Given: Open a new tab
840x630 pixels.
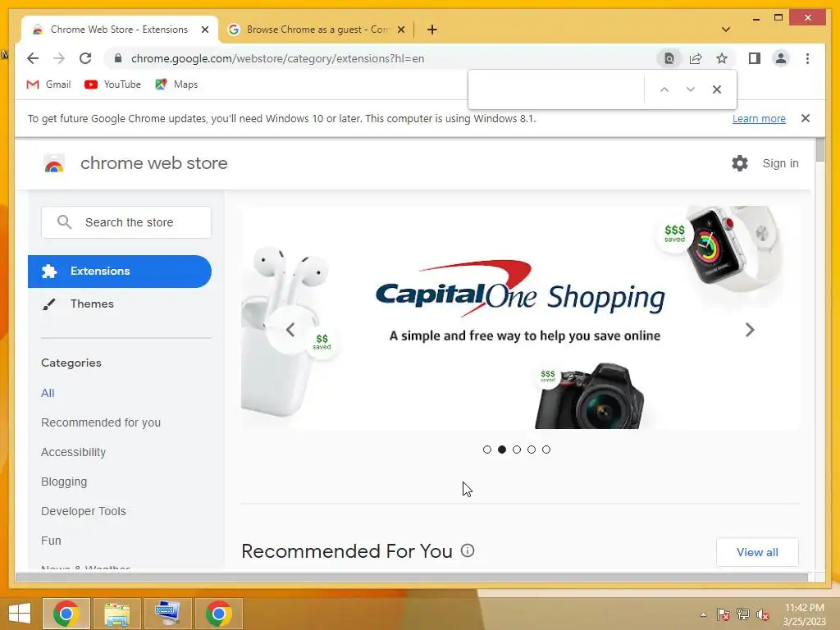Looking at the screenshot, I should [x=432, y=30].
